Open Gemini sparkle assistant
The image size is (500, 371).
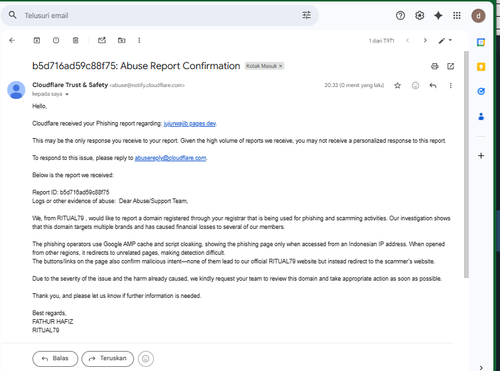tap(438, 15)
